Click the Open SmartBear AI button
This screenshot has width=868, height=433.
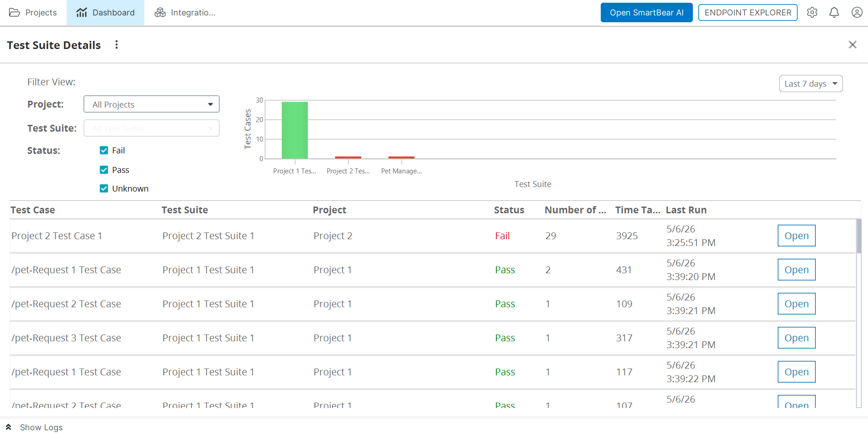(647, 13)
